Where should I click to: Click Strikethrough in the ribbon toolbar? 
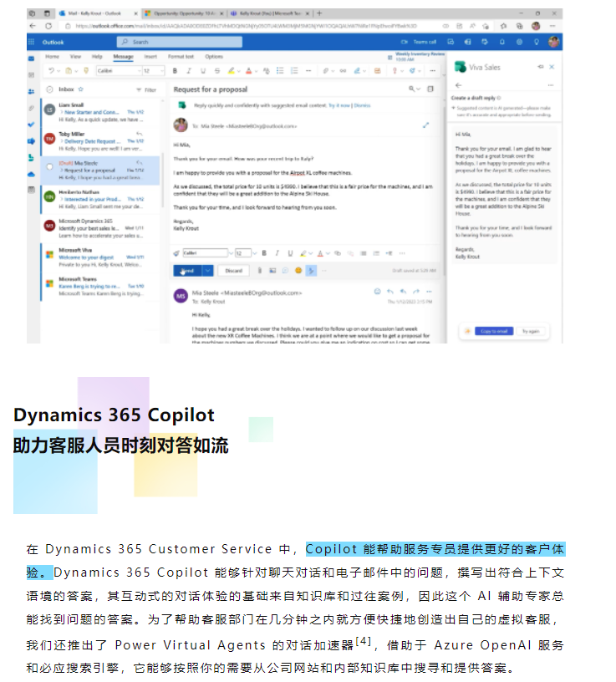pyautogui.click(x=217, y=70)
